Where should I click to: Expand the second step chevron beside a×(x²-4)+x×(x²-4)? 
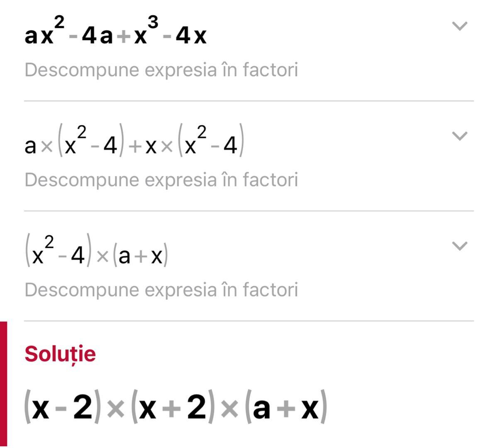(459, 136)
